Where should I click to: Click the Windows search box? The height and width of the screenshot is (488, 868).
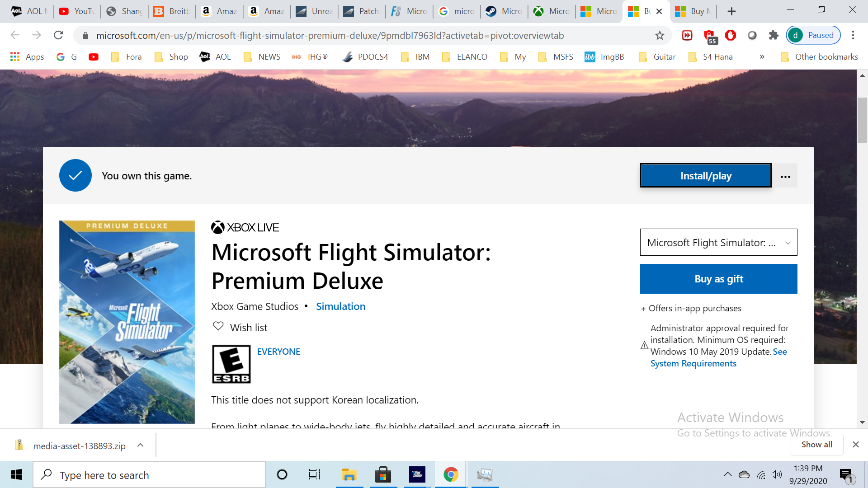pos(149,474)
